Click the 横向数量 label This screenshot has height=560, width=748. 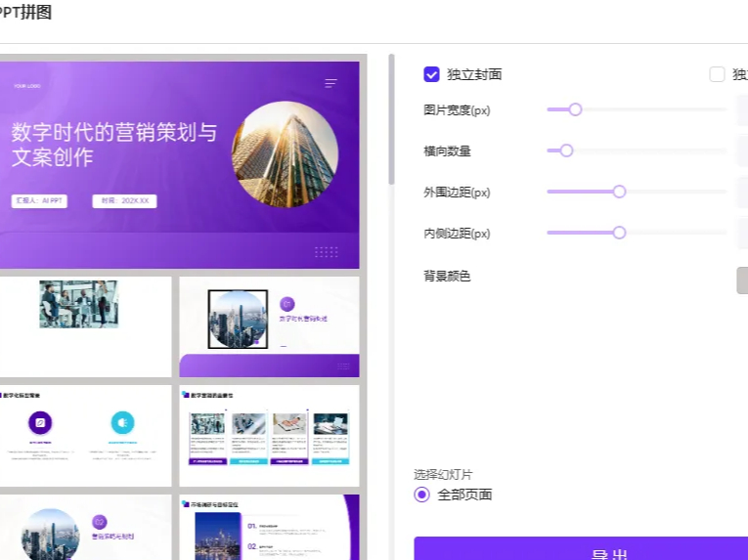click(x=447, y=151)
